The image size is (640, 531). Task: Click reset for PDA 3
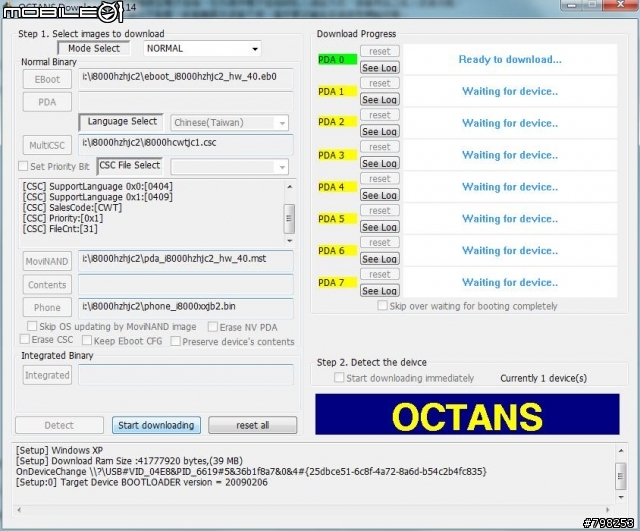(x=380, y=147)
